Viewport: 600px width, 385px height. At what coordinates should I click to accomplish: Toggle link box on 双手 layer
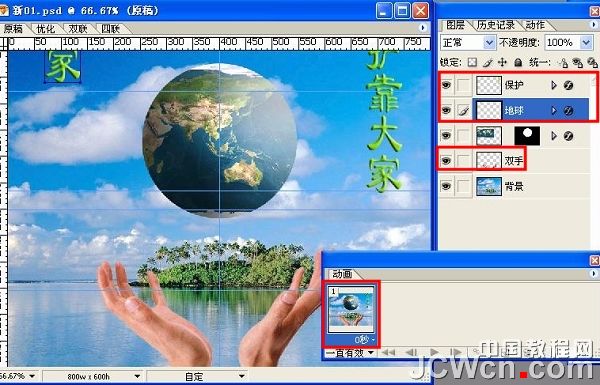[463, 161]
